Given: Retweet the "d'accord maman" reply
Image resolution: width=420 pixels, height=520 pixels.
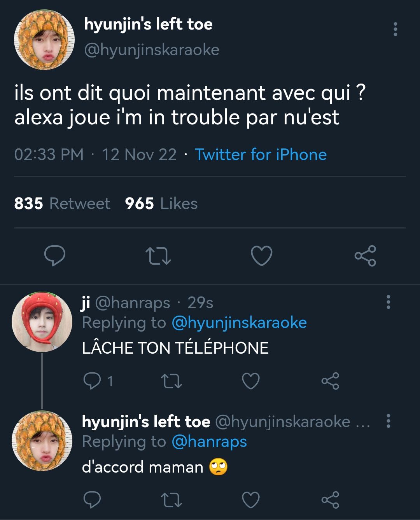Looking at the screenshot, I should tap(171, 500).
